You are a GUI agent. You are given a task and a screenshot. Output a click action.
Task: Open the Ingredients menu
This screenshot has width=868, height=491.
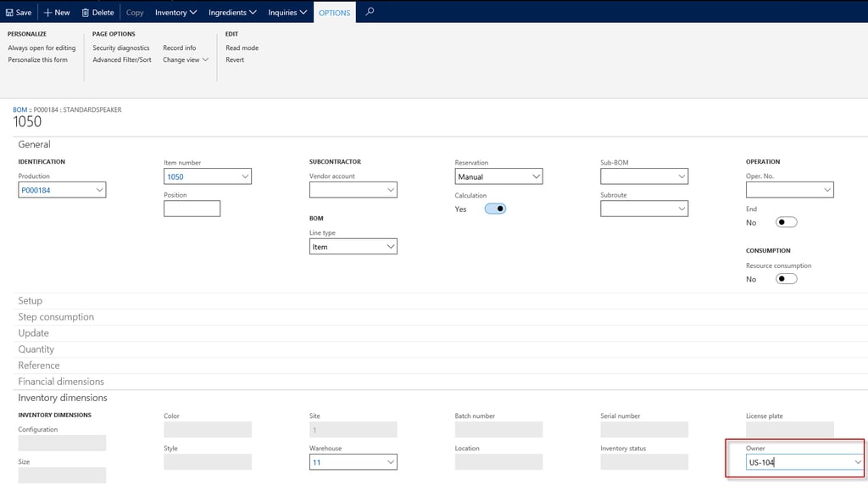click(232, 12)
